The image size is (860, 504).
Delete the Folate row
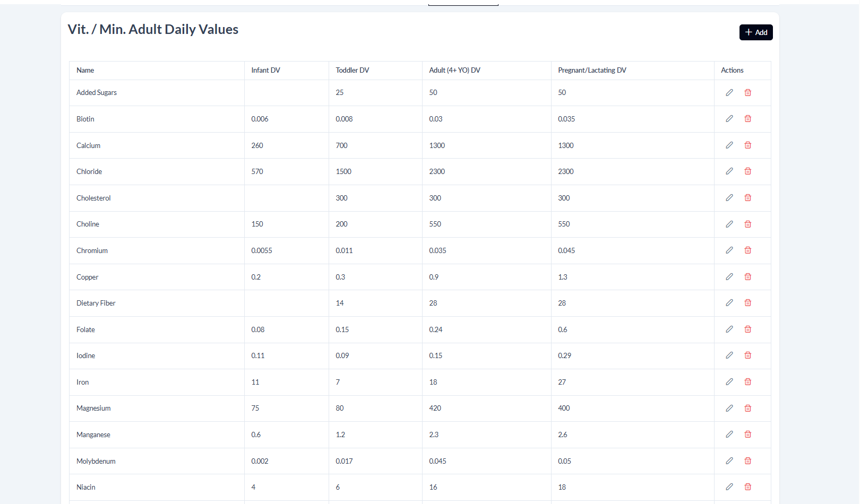[x=748, y=329]
